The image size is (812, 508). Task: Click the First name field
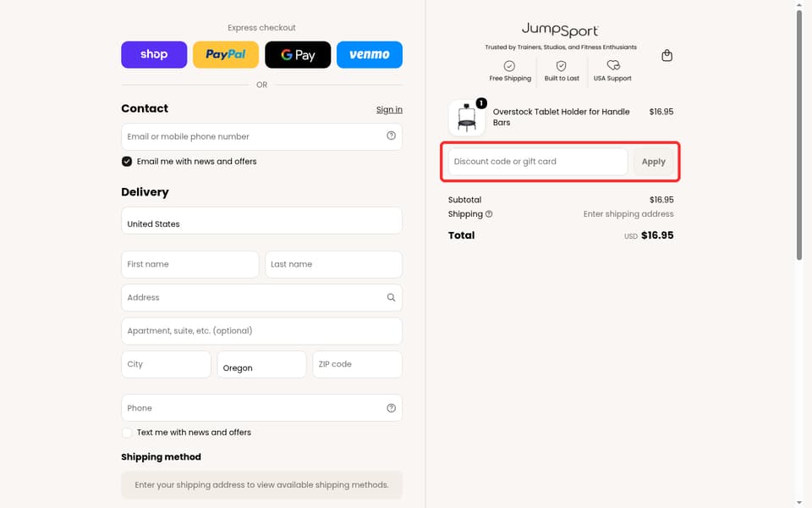click(190, 264)
